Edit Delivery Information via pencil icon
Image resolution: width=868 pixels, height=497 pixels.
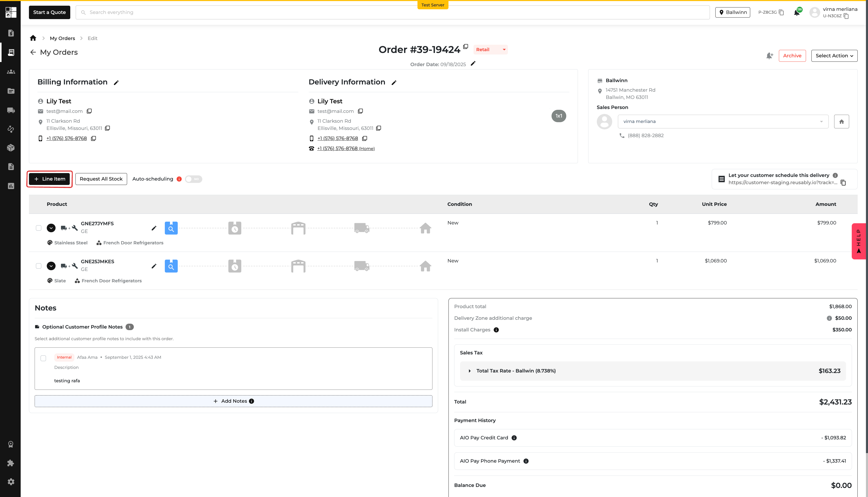(x=394, y=83)
